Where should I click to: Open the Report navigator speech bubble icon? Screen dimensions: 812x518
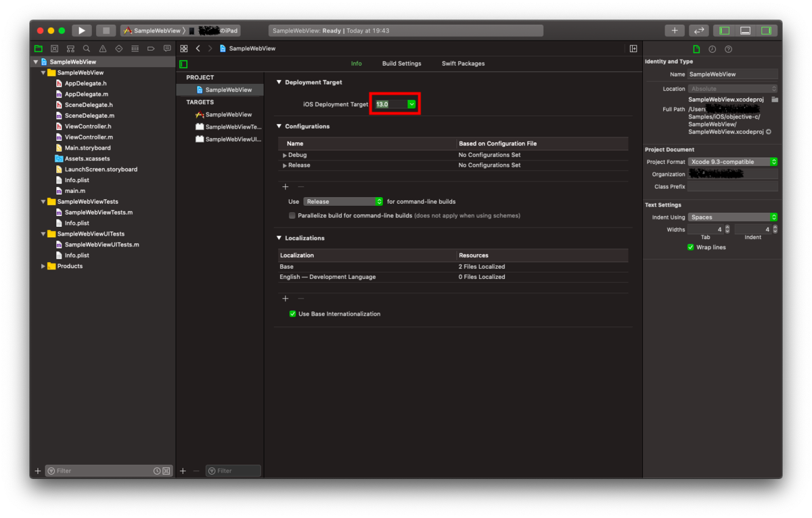167,49
